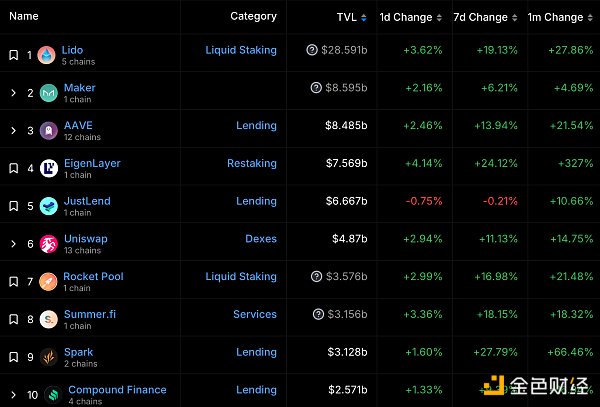
Task: Click the Spark logo icon
Action: tap(46, 358)
